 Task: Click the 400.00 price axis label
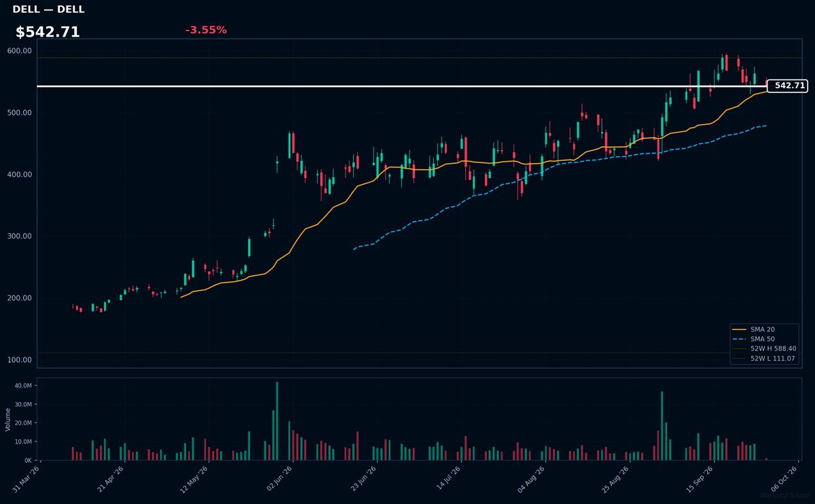point(19,175)
